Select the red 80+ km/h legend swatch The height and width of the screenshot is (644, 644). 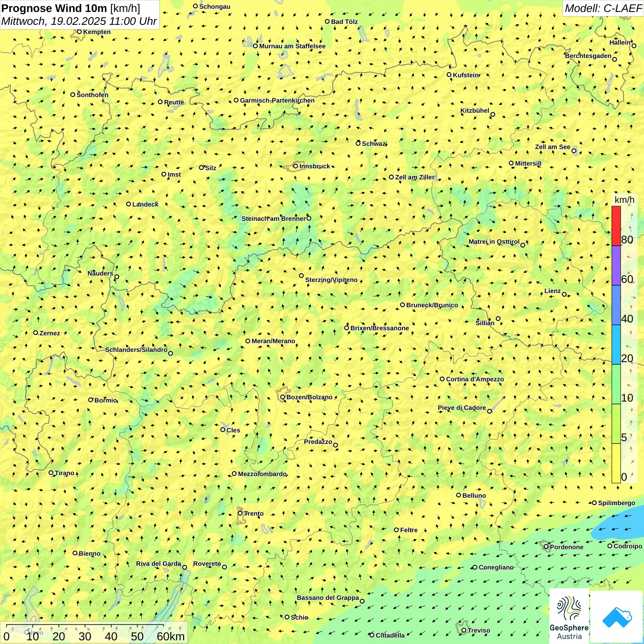click(616, 226)
